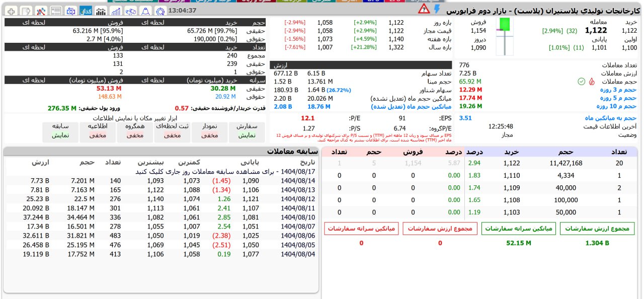Open the rising bar chart icon

(116, 11)
